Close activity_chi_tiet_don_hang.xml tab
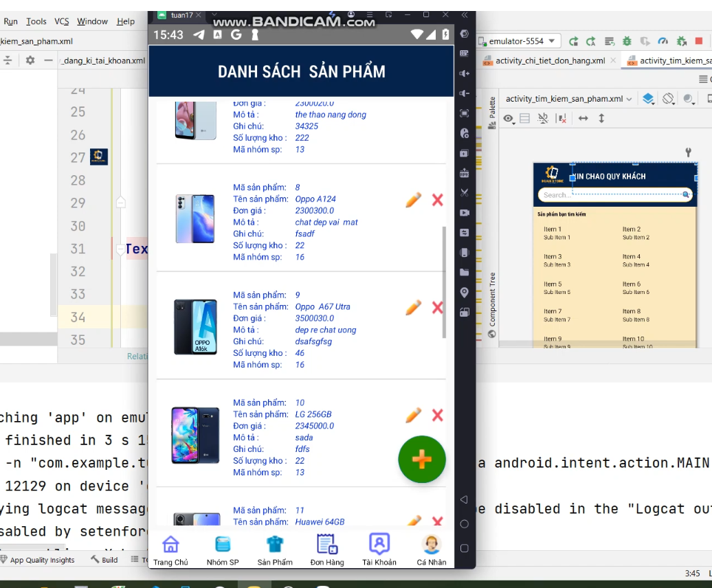This screenshot has height=588, width=712. [613, 60]
